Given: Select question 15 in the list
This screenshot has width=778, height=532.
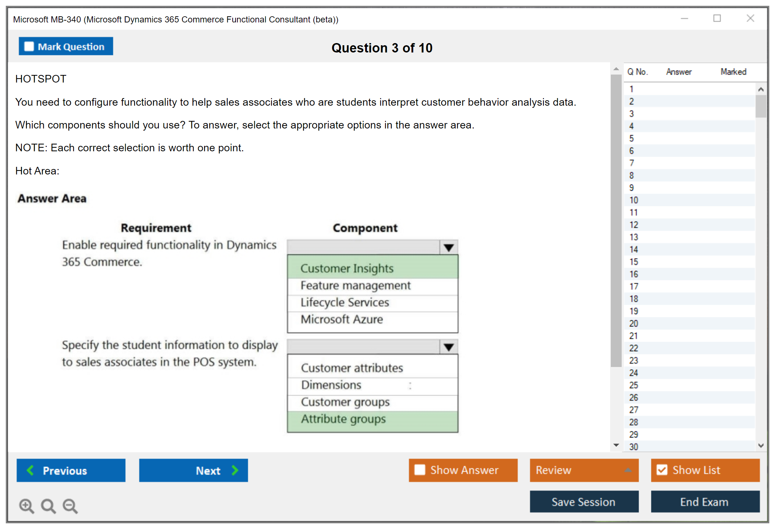Looking at the screenshot, I should tap(634, 262).
